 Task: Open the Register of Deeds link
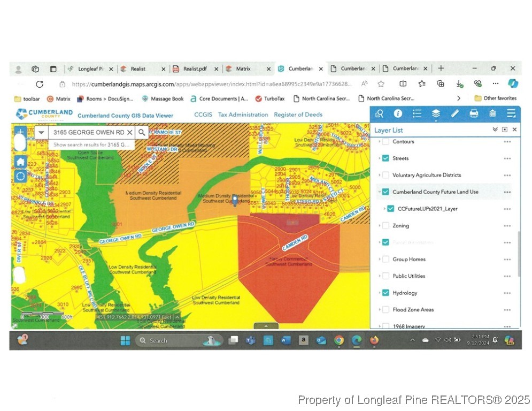pyautogui.click(x=298, y=115)
